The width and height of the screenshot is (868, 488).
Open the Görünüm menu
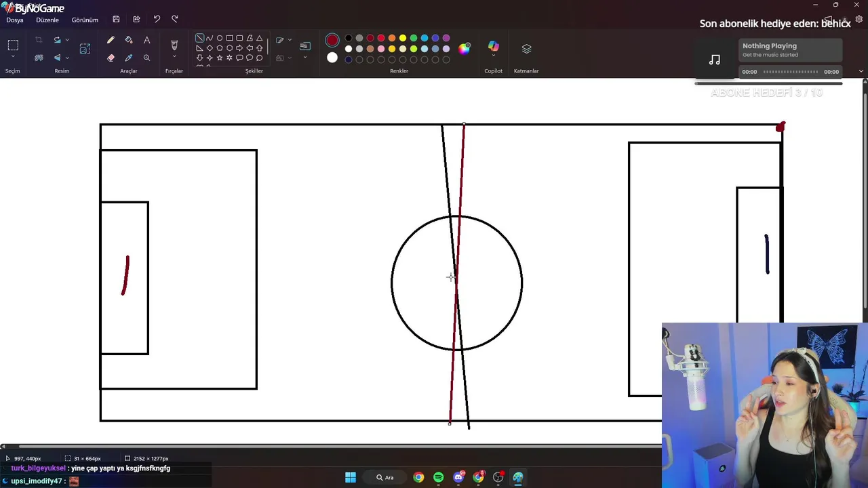pos(85,20)
